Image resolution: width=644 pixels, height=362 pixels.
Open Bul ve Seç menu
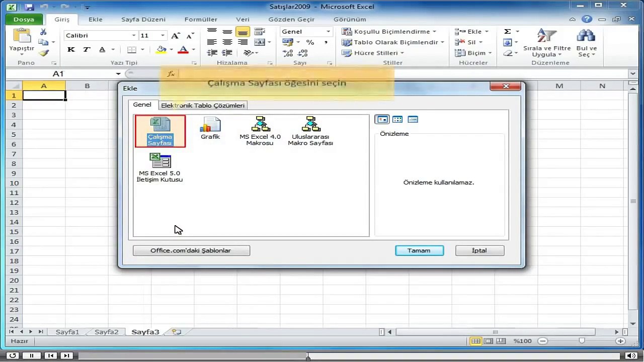tap(586, 43)
